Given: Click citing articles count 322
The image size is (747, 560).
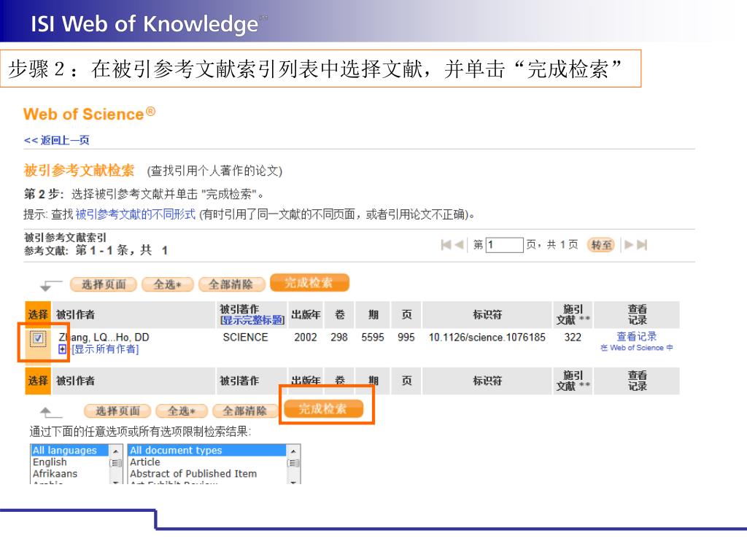Looking at the screenshot, I should click(573, 337).
